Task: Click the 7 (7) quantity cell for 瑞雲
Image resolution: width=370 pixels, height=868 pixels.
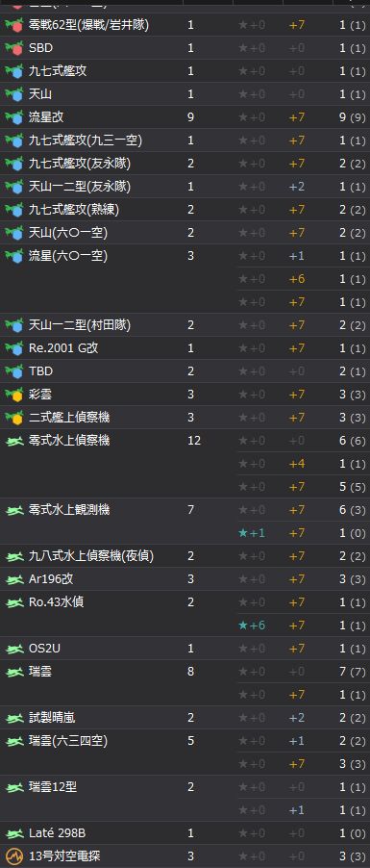Action: 353,672
